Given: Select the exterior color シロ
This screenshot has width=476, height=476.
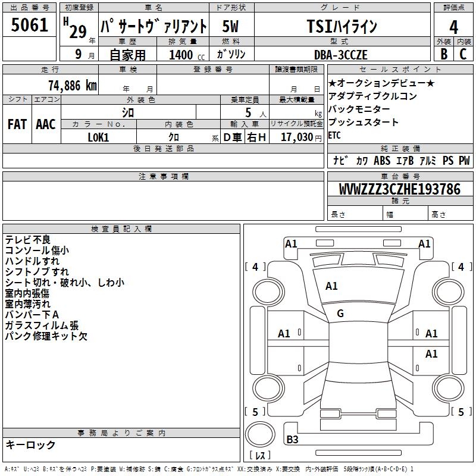Looking at the screenshot, I should point(128,113).
